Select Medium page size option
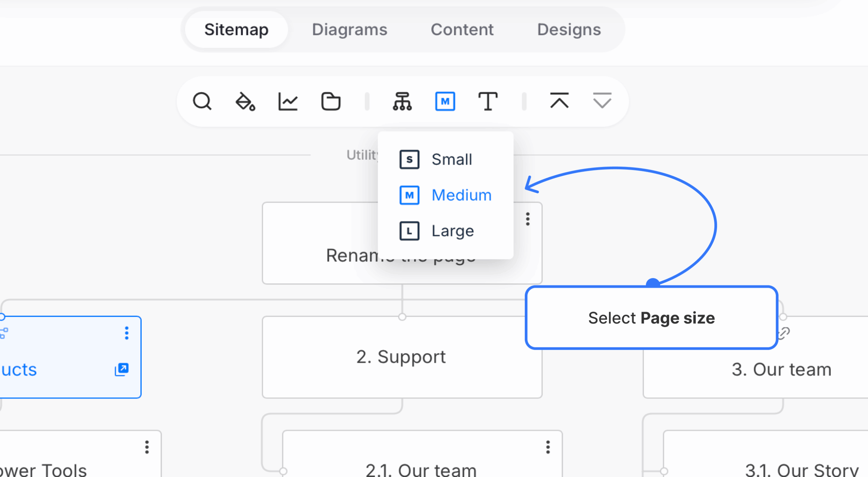Viewport: 868px width, 477px height. click(446, 195)
